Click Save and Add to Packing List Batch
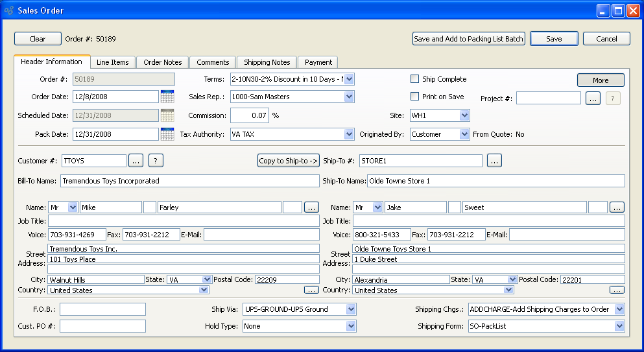The width and height of the screenshot is (644, 352). (468, 39)
